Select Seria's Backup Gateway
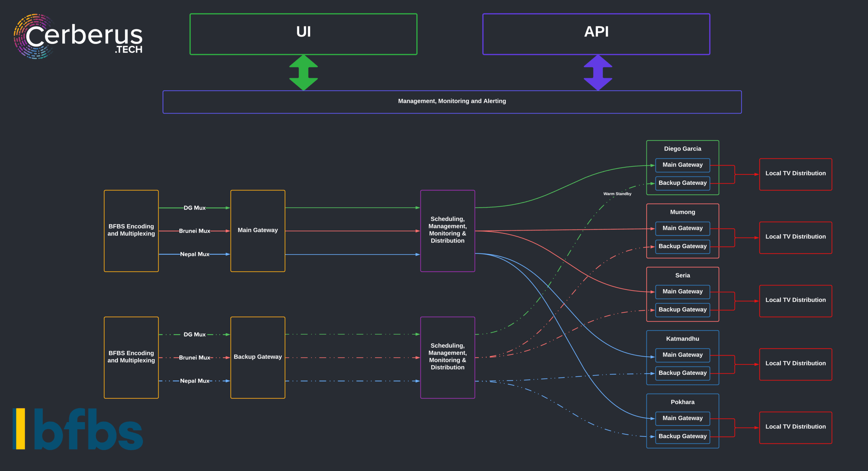Image resolution: width=868 pixels, height=471 pixels. click(683, 310)
